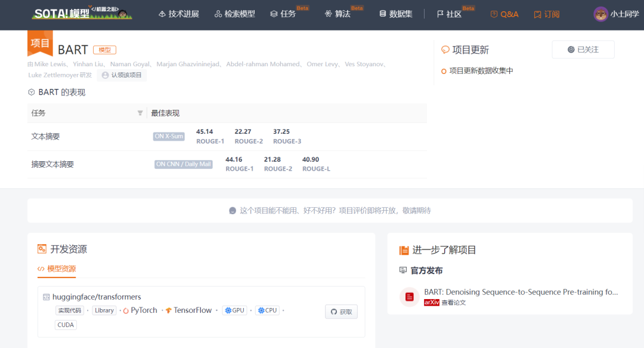
Task: Expand the ON CNN / Daily Mail label
Action: [182, 164]
